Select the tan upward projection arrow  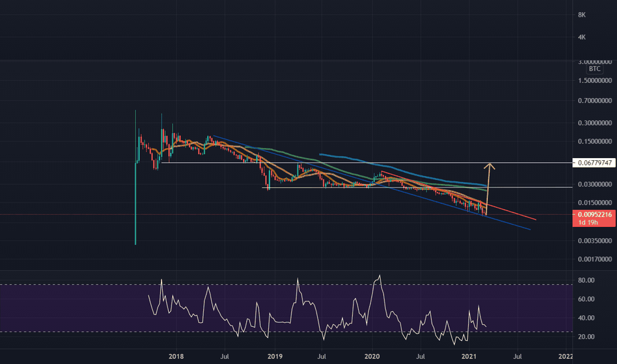point(488,189)
